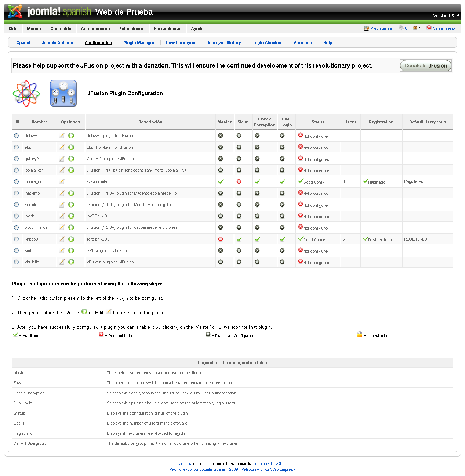
Task: Open the wizard icon for phpbb3
Action: point(71,239)
